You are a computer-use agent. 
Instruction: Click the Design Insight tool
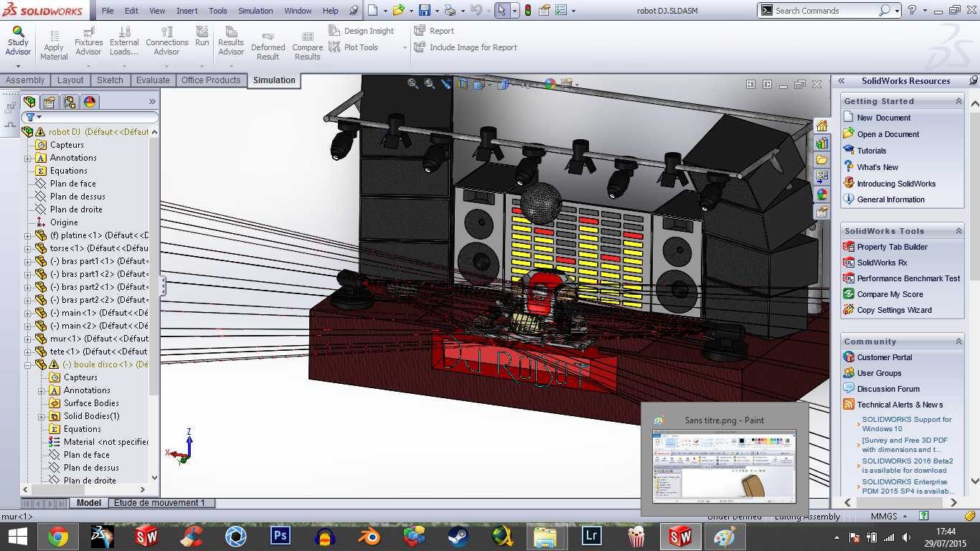point(361,31)
